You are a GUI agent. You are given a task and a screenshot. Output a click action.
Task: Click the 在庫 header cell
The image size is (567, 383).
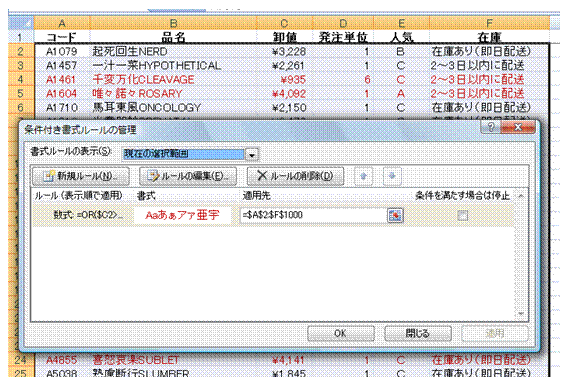(489, 37)
